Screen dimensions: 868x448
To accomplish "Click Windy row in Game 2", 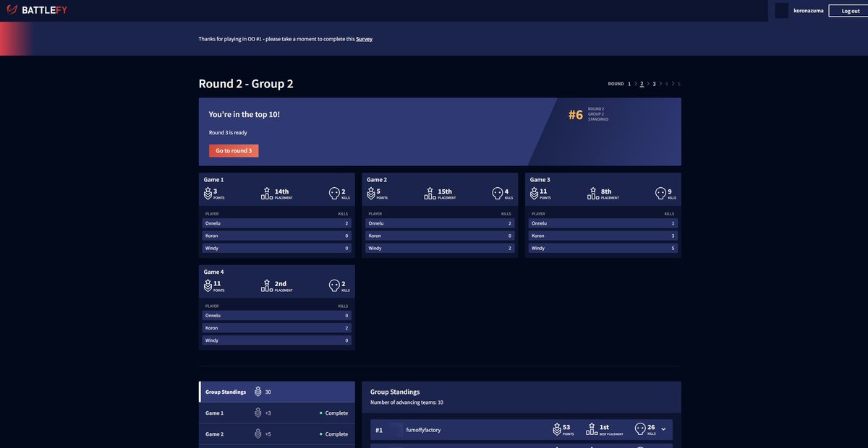I will [440, 248].
